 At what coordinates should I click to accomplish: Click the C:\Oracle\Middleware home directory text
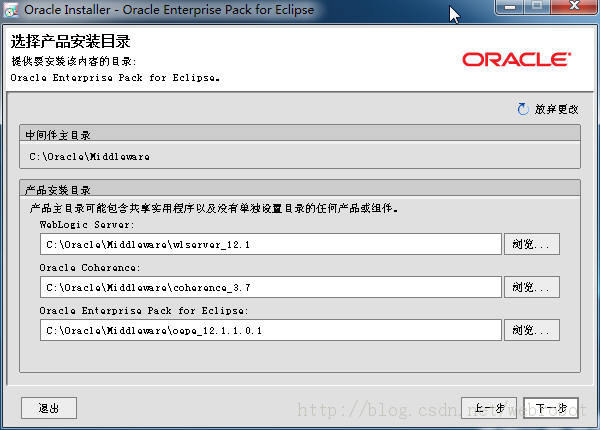(x=90, y=156)
